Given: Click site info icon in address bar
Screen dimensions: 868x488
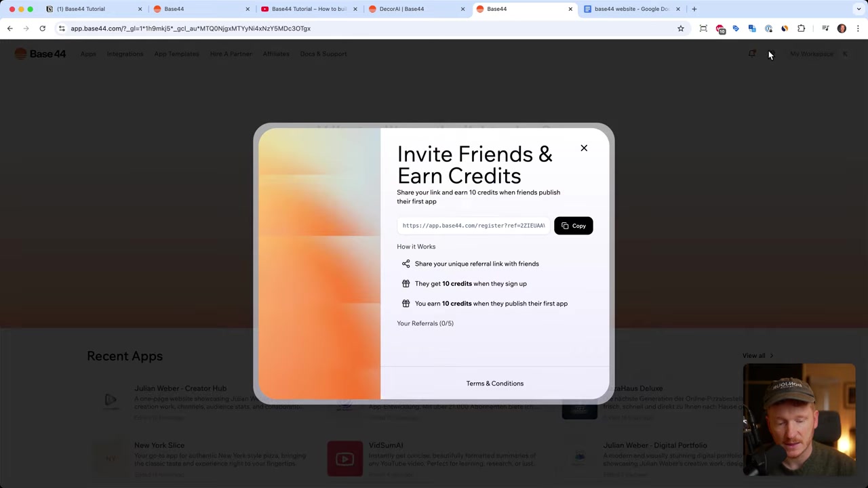Looking at the screenshot, I should point(62,28).
